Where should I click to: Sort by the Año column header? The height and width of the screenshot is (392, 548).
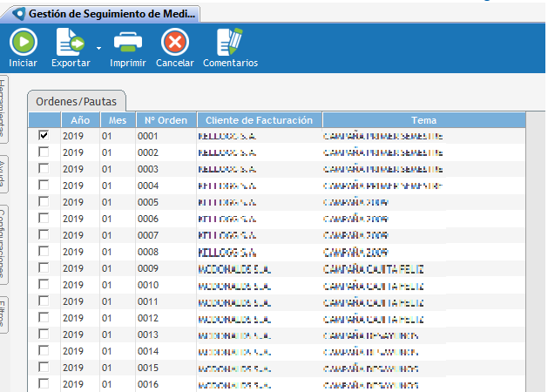79,120
